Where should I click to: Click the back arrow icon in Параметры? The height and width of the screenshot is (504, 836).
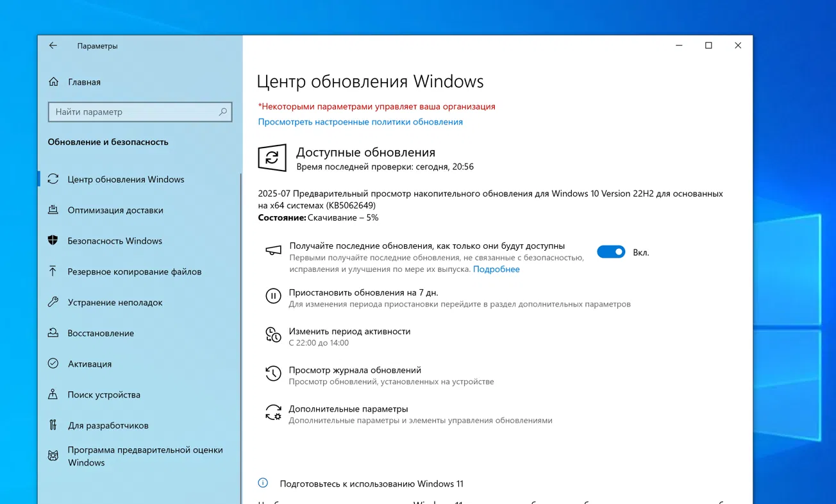[x=53, y=46]
